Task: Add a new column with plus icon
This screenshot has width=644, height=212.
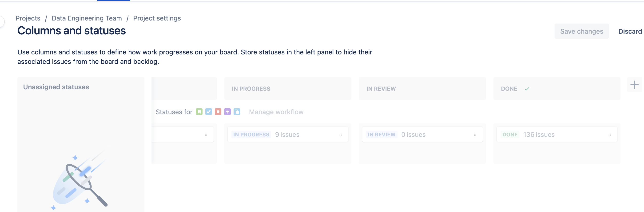Action: [x=634, y=85]
